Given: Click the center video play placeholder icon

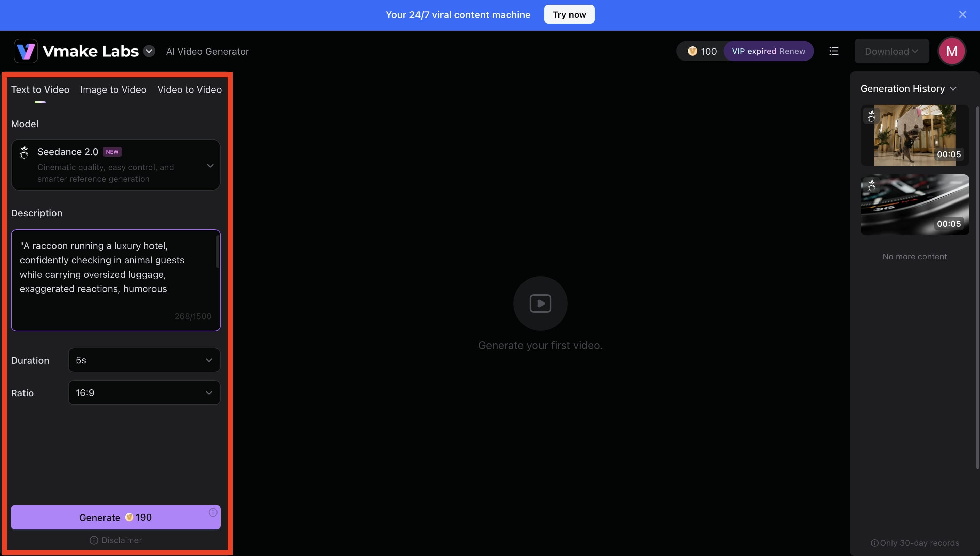Looking at the screenshot, I should [541, 304].
